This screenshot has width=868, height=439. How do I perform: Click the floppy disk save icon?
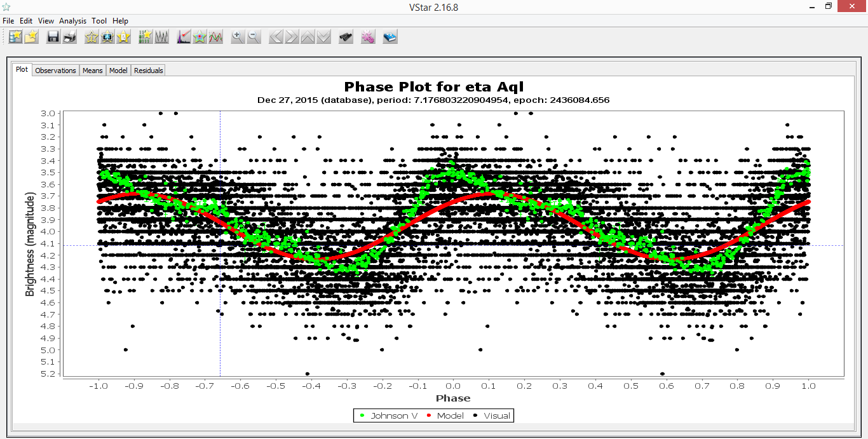click(x=53, y=37)
